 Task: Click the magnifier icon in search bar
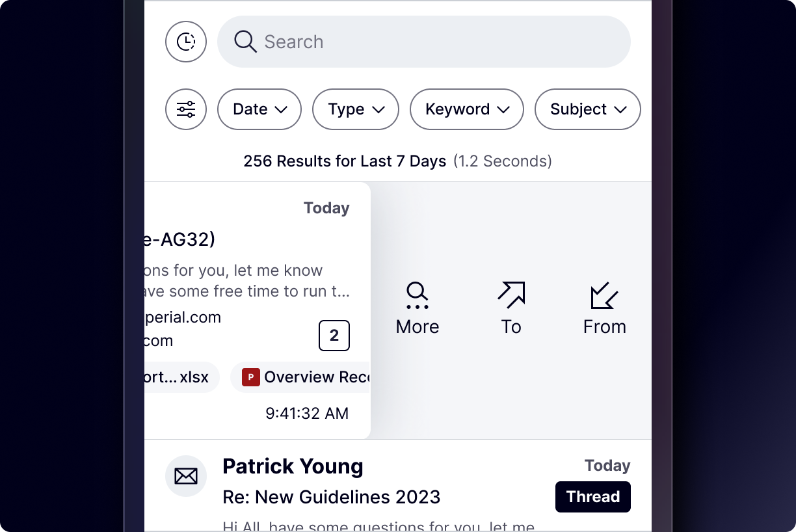(245, 42)
